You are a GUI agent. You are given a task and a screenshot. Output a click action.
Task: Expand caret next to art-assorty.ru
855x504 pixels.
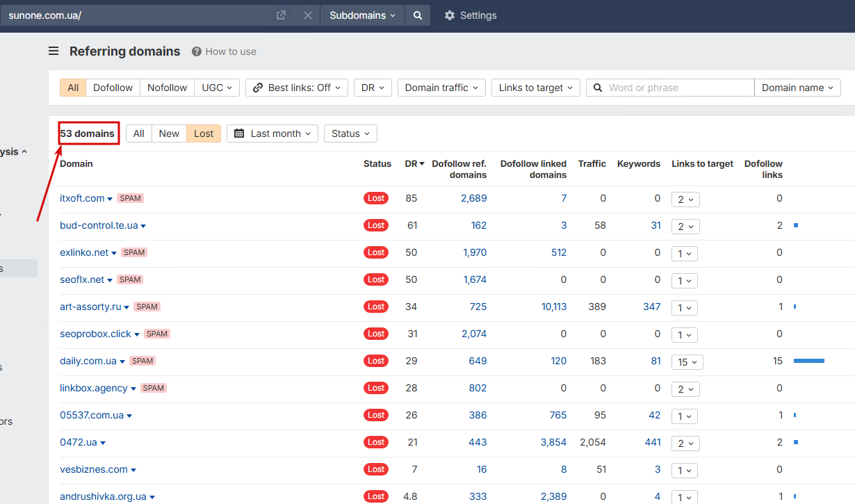[127, 307]
